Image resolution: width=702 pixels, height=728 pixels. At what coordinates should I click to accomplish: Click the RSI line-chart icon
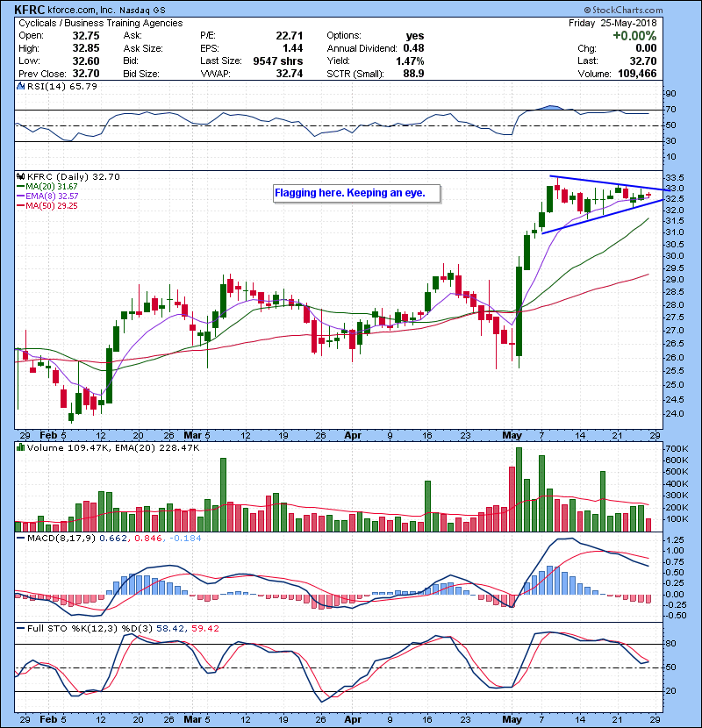coord(20,86)
